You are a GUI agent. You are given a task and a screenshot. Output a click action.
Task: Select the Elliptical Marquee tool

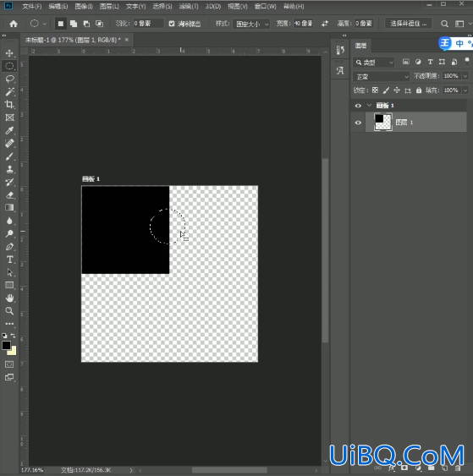9,66
